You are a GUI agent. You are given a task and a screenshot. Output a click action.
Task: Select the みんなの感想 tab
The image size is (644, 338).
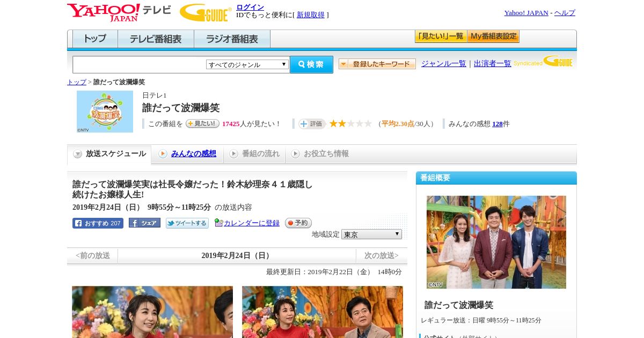[x=187, y=154]
